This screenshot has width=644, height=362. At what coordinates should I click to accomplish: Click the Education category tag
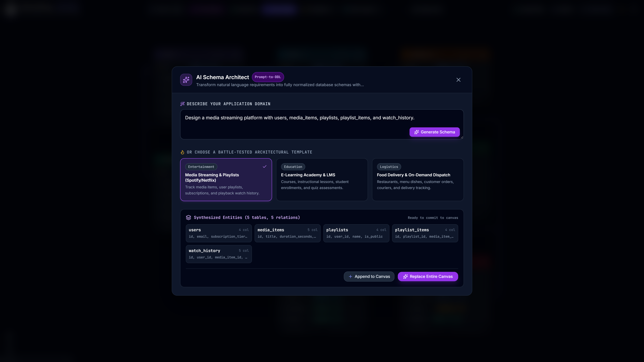tap(293, 167)
